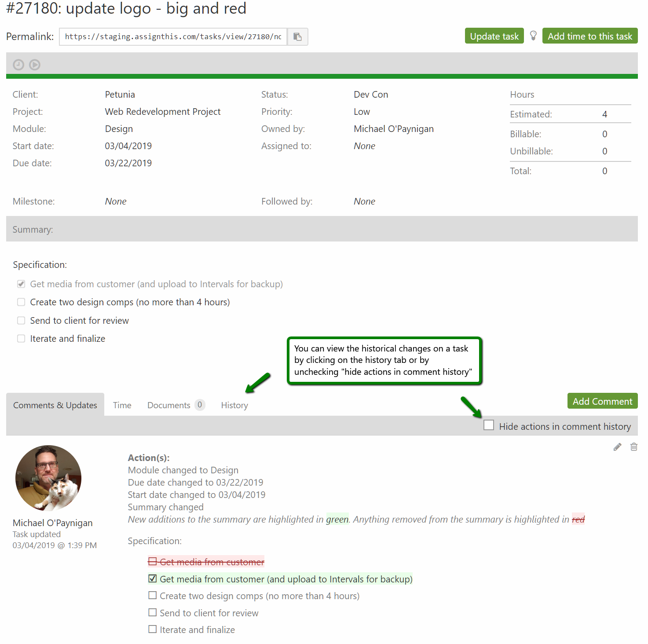Copy the permalink with the clipboard icon
The width and height of the screenshot is (648, 644).
coord(297,37)
